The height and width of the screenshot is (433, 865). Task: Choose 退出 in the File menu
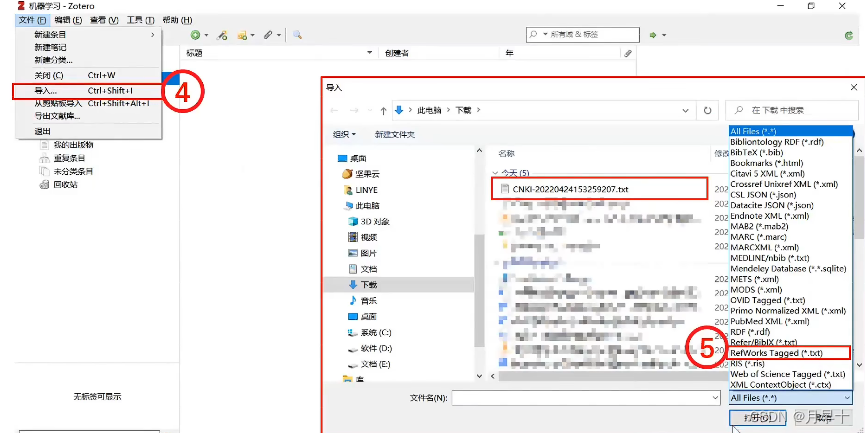[88, 132]
